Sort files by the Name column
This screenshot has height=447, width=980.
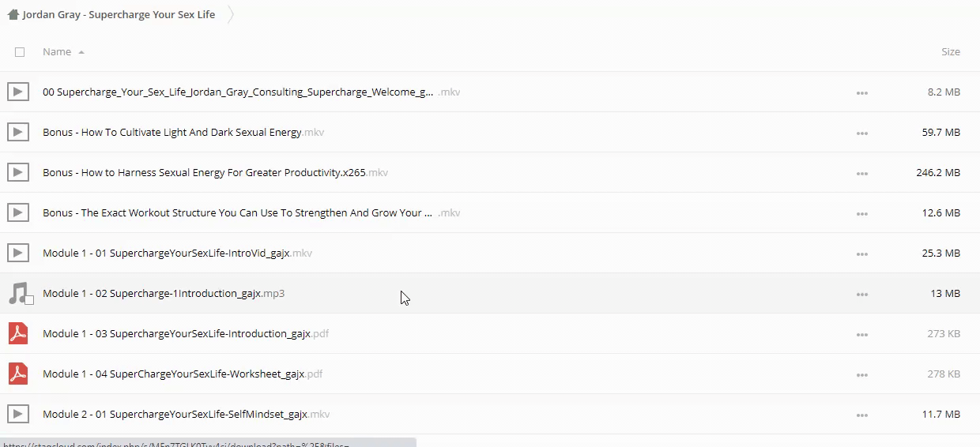coord(57,52)
